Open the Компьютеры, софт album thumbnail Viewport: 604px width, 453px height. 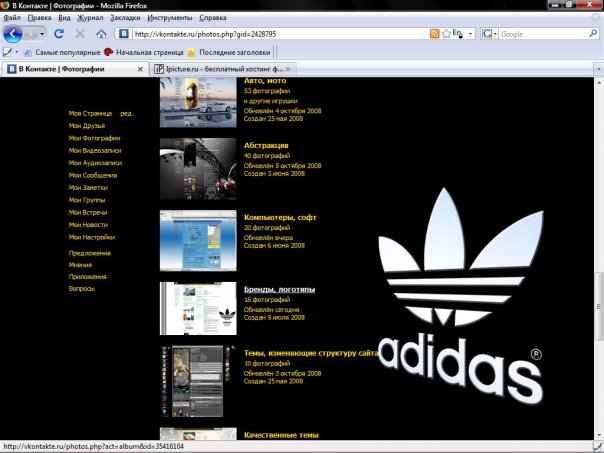[198, 240]
